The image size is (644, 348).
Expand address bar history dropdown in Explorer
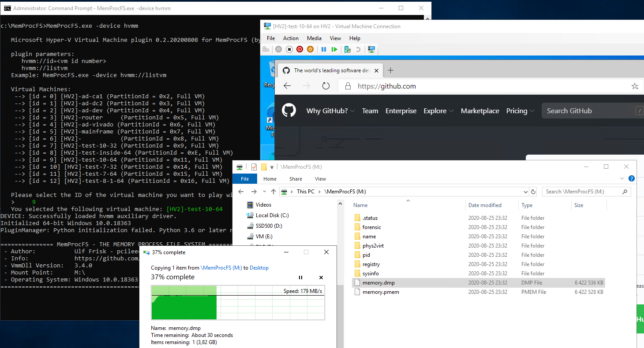(525, 192)
